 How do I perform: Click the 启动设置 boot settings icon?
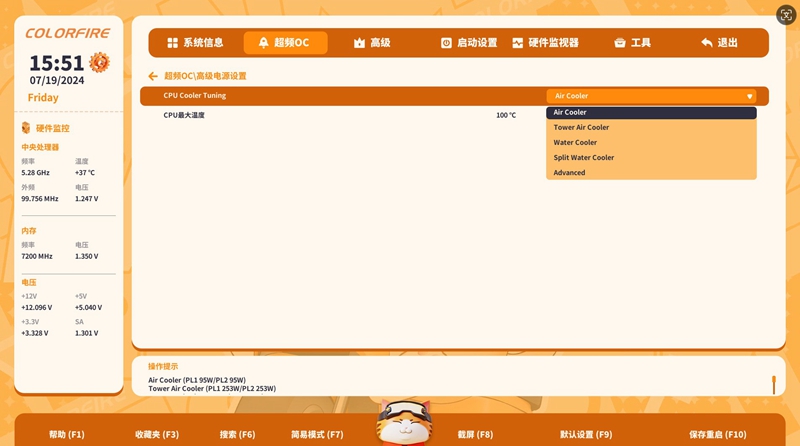coord(446,43)
